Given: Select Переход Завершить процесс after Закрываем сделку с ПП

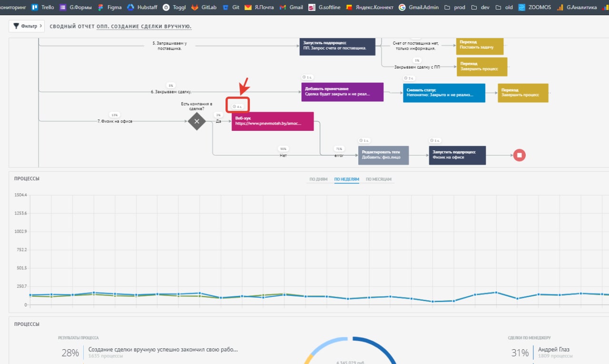Looking at the screenshot, I should pyautogui.click(x=482, y=67).
